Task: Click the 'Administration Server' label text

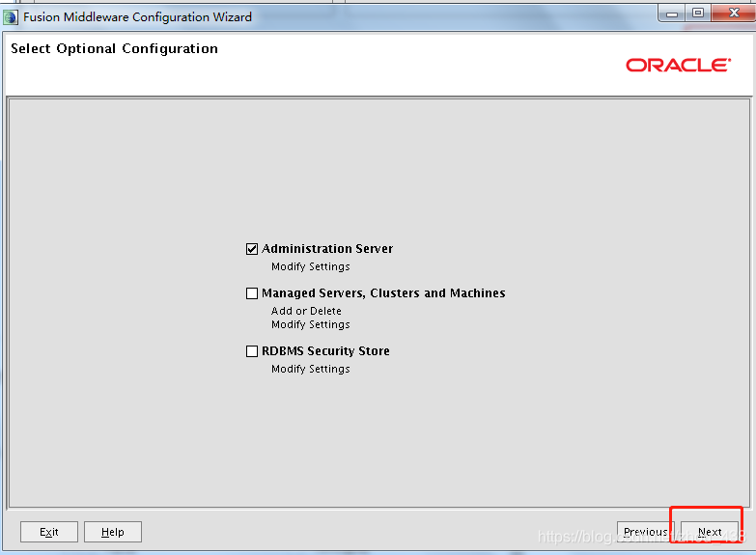Action: [x=327, y=249]
